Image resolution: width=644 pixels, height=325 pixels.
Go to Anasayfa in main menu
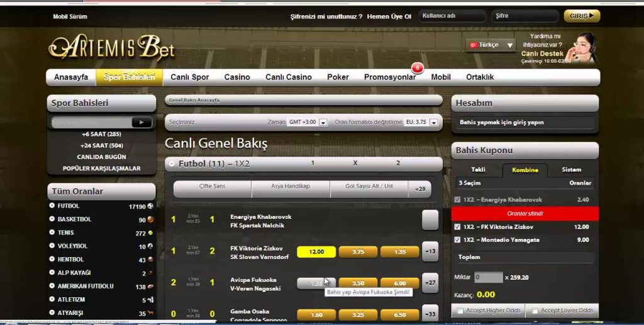tap(71, 77)
